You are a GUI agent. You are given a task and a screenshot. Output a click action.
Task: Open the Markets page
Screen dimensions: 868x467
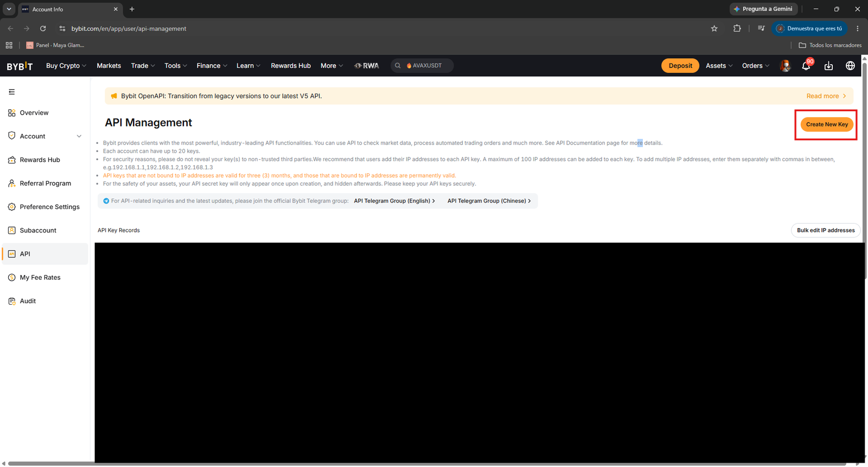[x=109, y=66]
